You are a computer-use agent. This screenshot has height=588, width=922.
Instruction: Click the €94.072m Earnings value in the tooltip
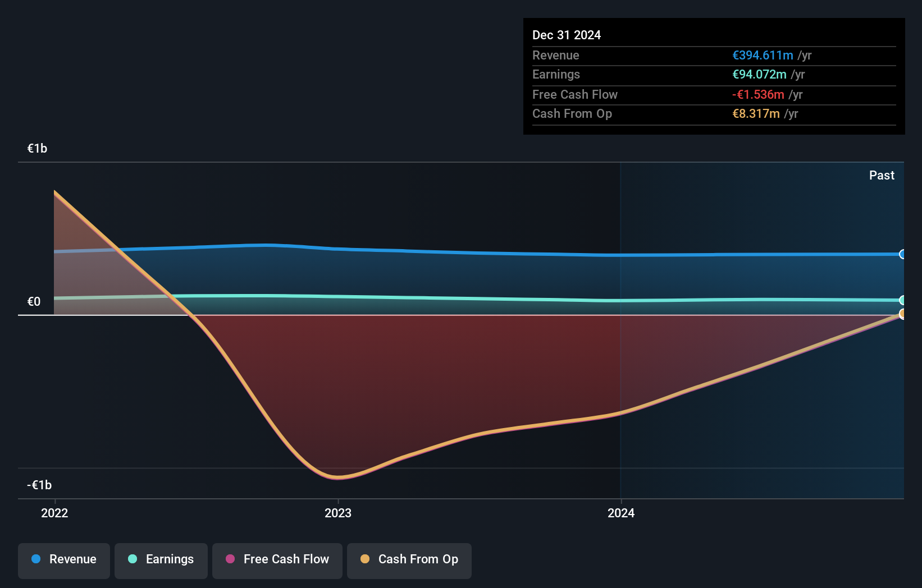(x=759, y=75)
